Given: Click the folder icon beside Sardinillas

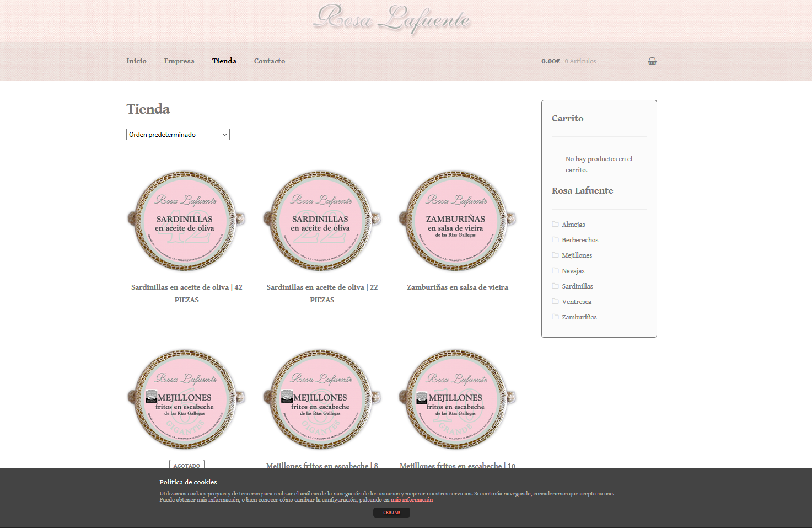Looking at the screenshot, I should tap(555, 286).
